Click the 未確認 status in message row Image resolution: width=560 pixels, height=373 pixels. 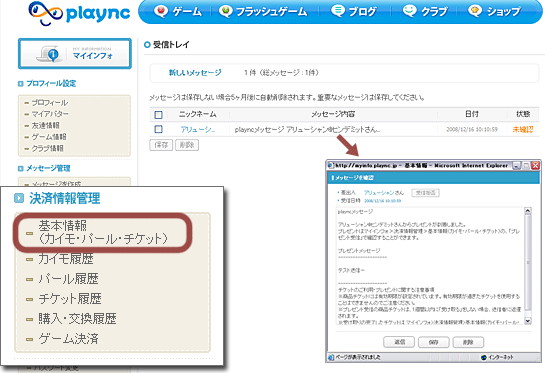[x=523, y=129]
